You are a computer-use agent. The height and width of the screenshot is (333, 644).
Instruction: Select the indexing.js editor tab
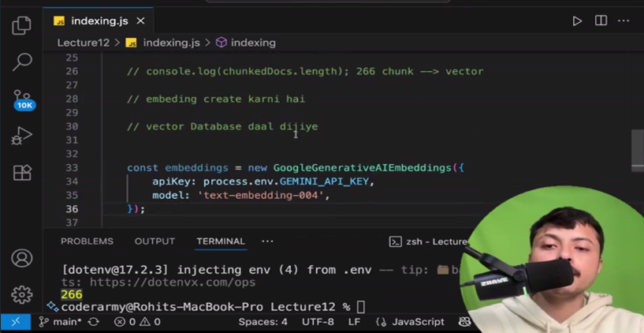pos(99,21)
